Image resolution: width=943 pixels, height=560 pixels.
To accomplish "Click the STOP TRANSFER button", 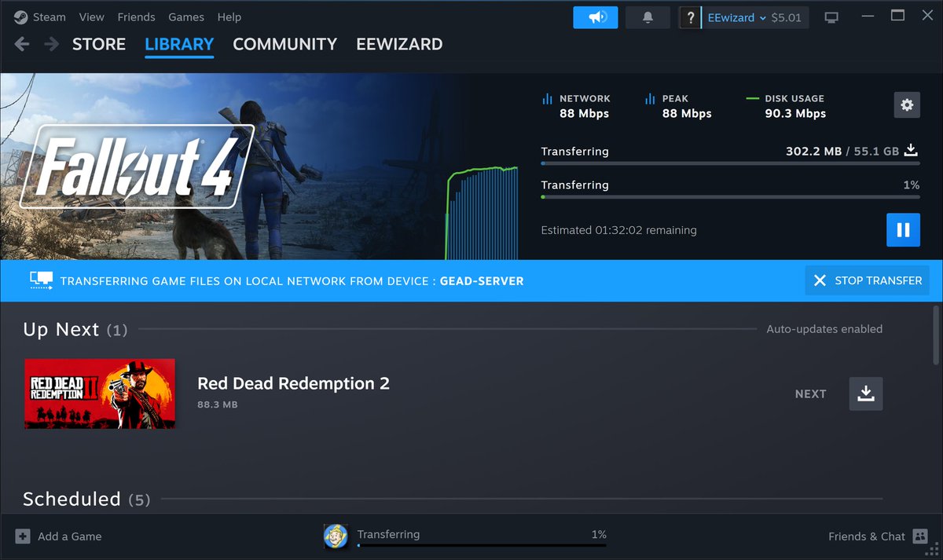I will tap(867, 280).
